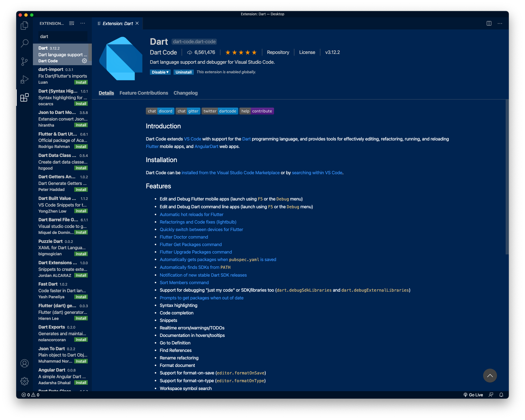Click the Dart extension manage gear icon
525x420 pixels.
[x=84, y=61]
